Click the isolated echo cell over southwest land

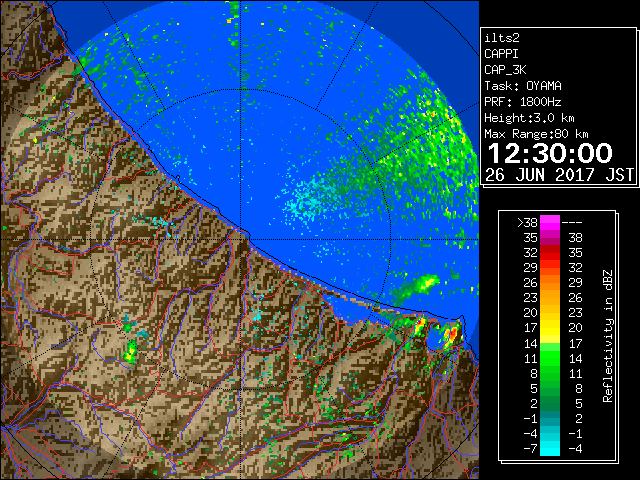click(131, 351)
